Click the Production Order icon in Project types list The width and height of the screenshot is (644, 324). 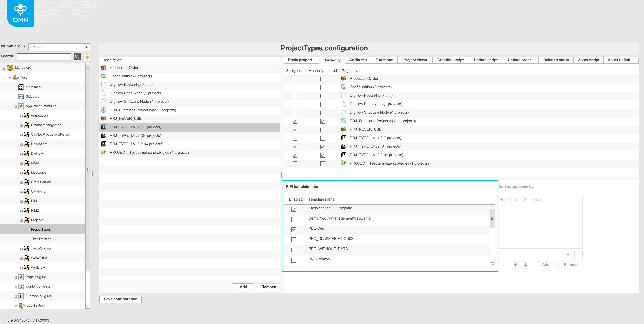coord(104,68)
